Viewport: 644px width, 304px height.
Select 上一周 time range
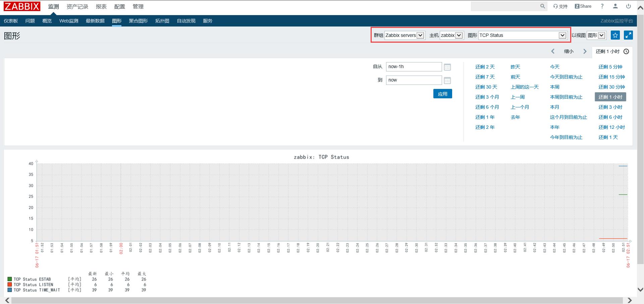coord(518,97)
